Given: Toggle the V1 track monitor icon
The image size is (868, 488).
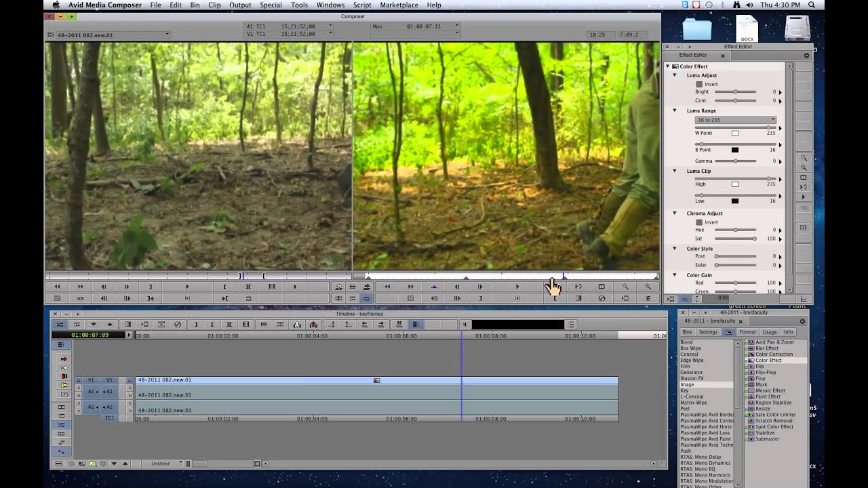Looking at the screenshot, I should [x=130, y=380].
